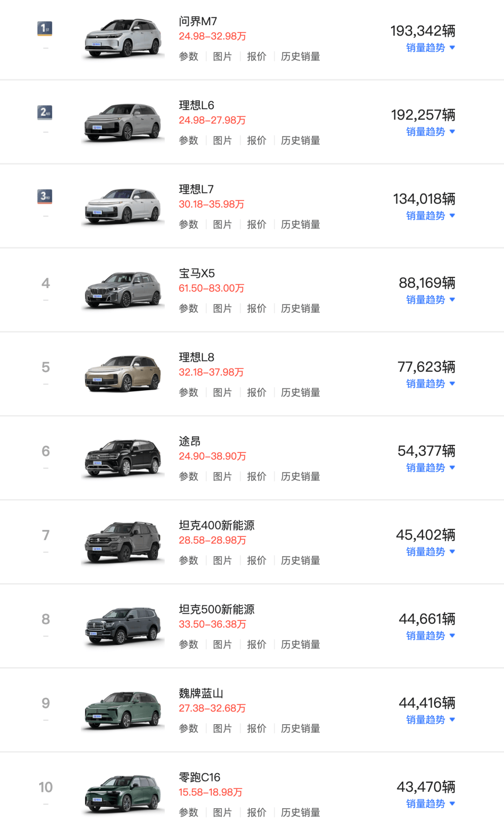The image size is (504, 832).
Task: Open the 宝马X5 car image
Action: click(123, 290)
